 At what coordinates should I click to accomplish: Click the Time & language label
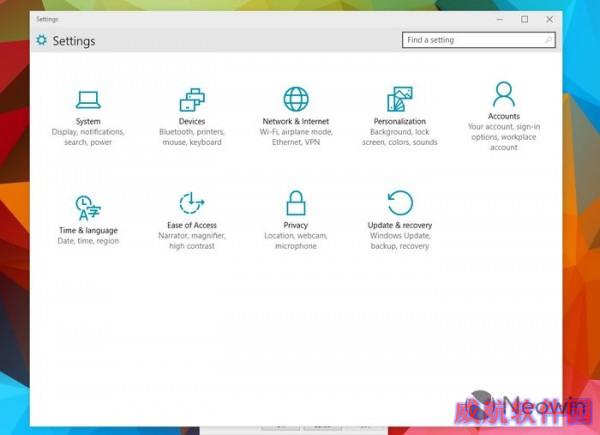coord(88,230)
